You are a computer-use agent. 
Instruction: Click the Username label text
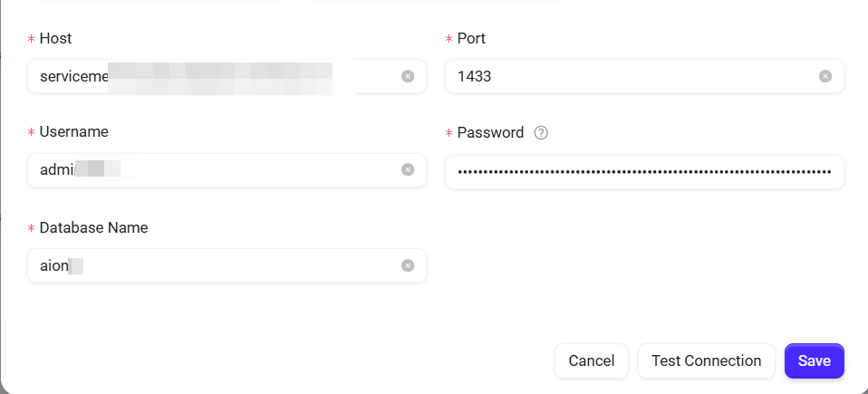pyautogui.click(x=74, y=132)
